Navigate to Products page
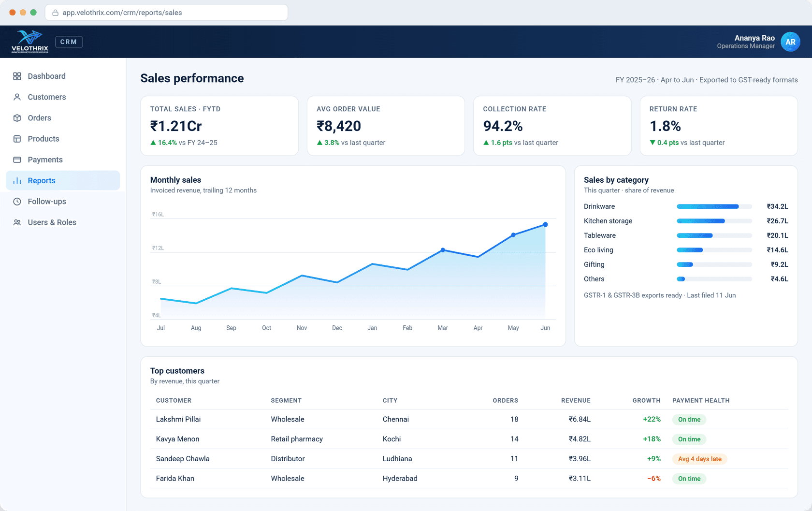Viewport: 812px width, 511px height. pyautogui.click(x=63, y=139)
